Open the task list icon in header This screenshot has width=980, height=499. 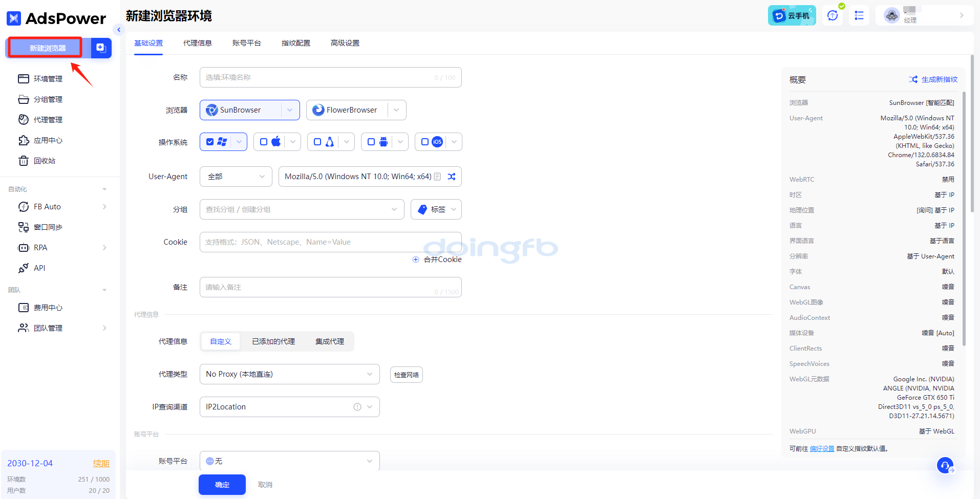(x=859, y=15)
